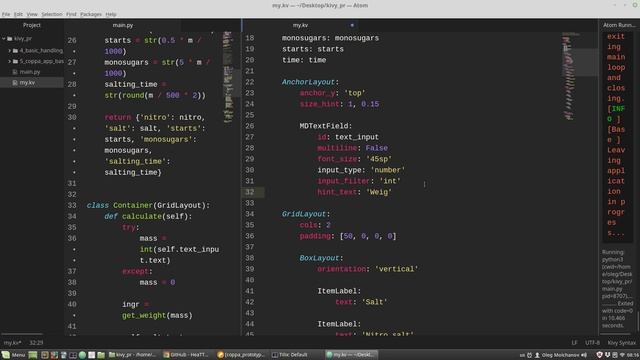The height and width of the screenshot is (360, 640).
Task: Click 'def calculate(self)' line in main.py
Action: (x=148, y=216)
